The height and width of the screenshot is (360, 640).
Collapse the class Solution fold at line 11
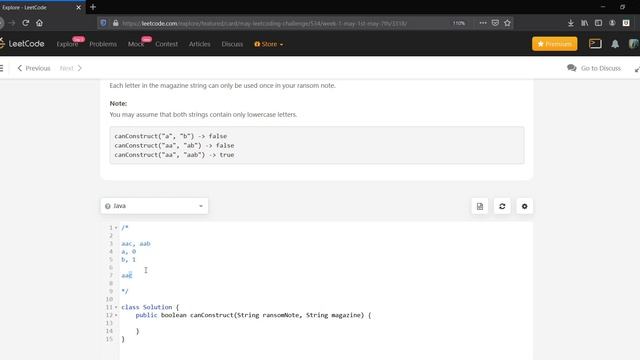click(116, 307)
